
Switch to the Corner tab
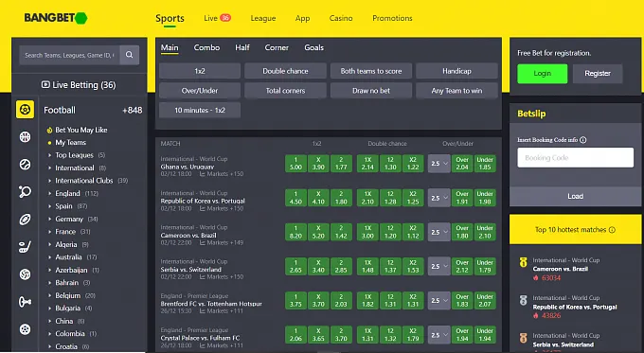coord(277,47)
